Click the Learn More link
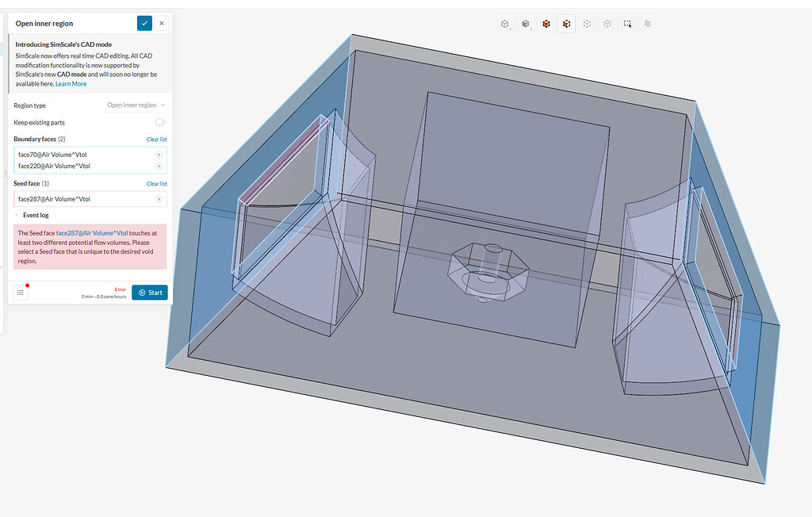 pyautogui.click(x=71, y=83)
